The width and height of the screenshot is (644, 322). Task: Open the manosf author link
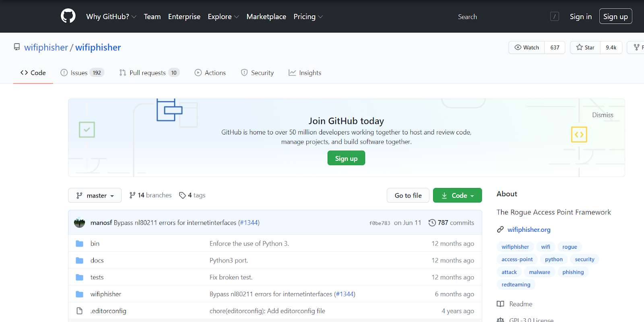(101, 223)
